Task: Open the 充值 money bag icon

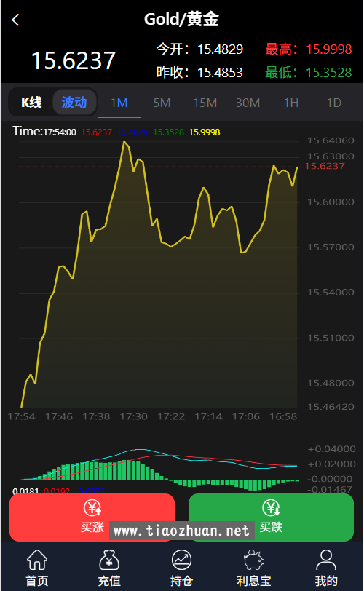Action: 109,560
